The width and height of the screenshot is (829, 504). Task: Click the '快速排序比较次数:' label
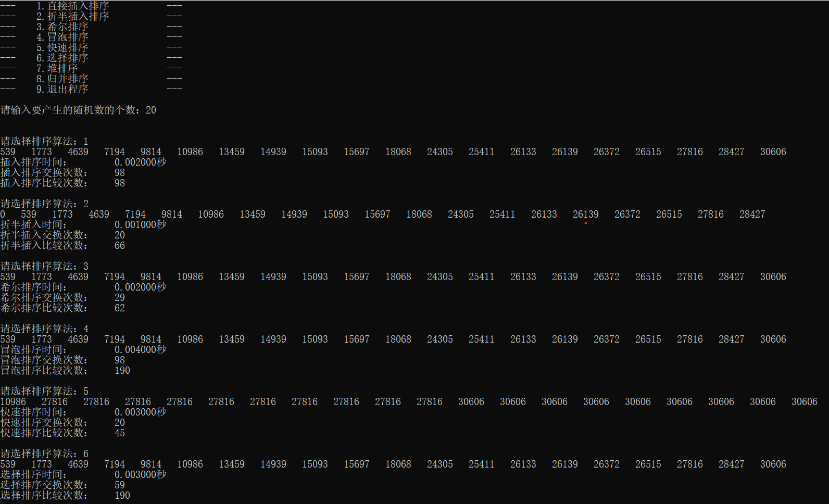[x=44, y=433]
